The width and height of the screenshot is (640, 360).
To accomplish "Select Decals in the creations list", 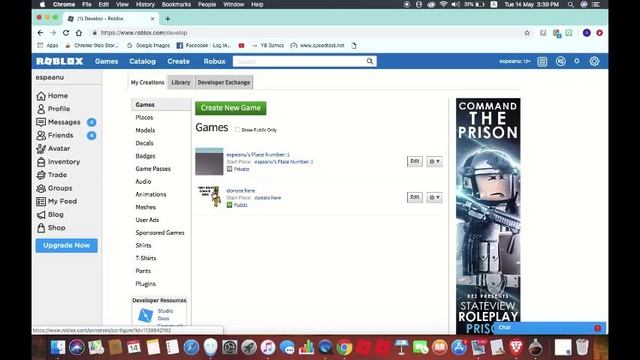I will (144, 143).
